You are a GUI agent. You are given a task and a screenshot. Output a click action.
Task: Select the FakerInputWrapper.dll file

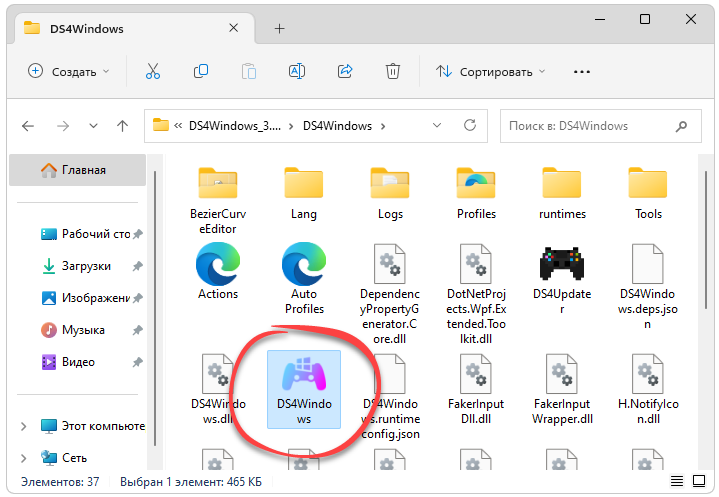562,389
